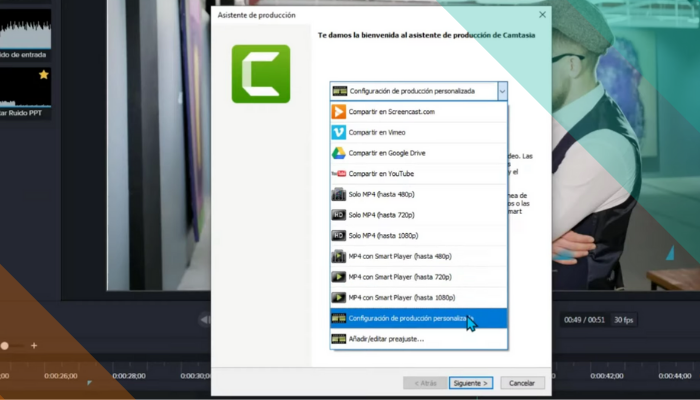Pick MP4 con Smart Player (hasta 480p)
This screenshot has height=400, width=700.
(x=418, y=256)
